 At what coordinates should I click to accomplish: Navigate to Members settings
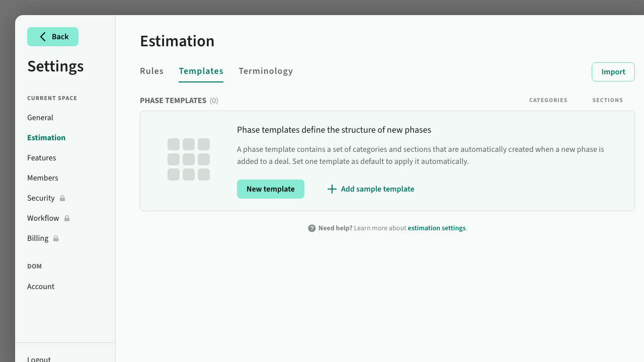43,178
